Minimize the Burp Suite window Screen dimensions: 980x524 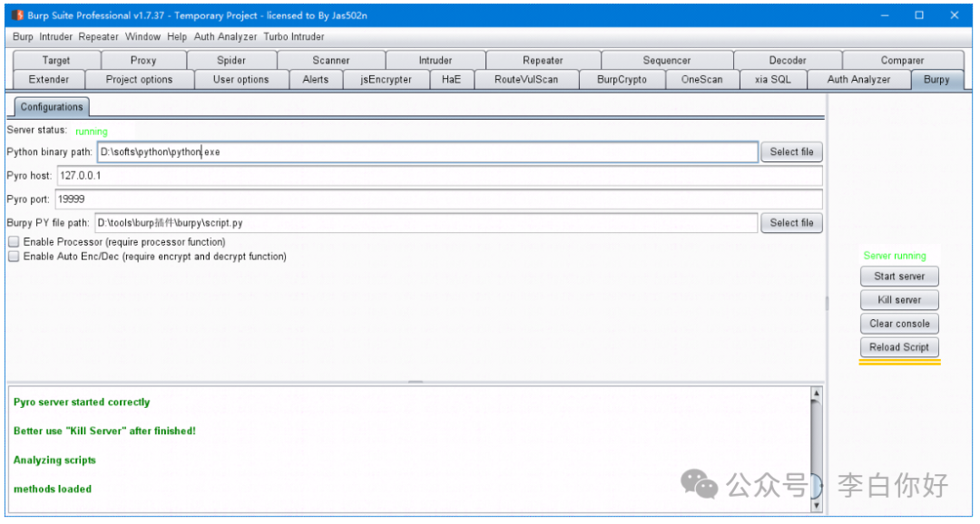point(885,15)
